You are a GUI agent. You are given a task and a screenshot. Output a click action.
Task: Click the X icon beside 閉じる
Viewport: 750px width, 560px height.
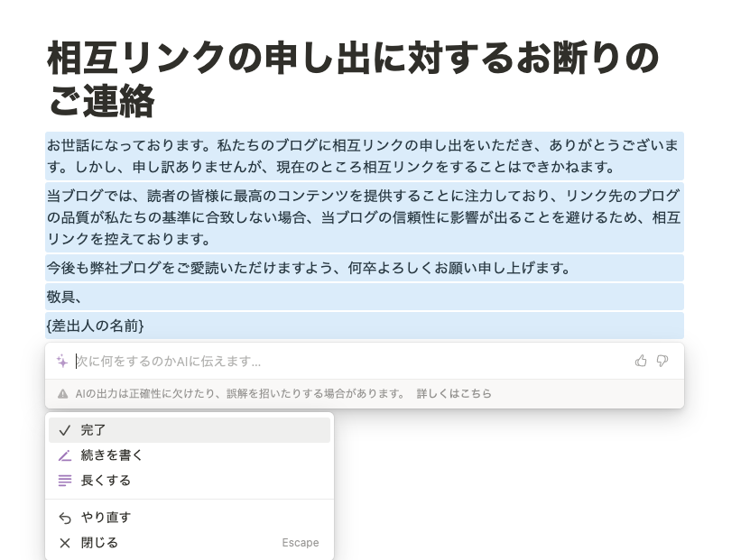65,543
